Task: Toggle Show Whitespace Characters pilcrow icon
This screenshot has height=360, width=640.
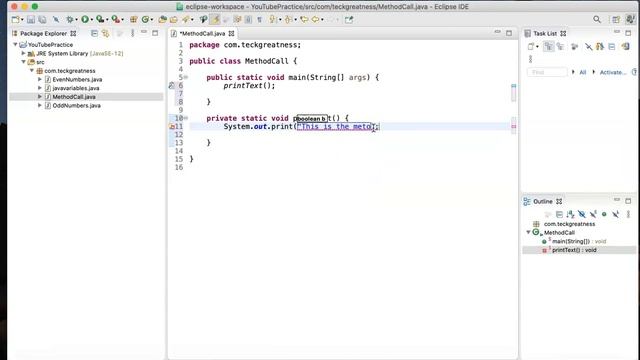Action: click(x=259, y=20)
